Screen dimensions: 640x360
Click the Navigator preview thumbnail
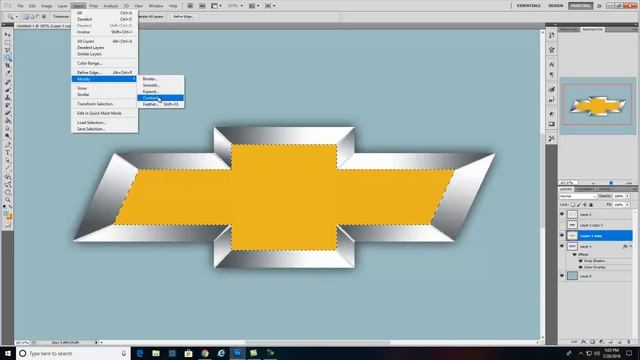point(598,106)
